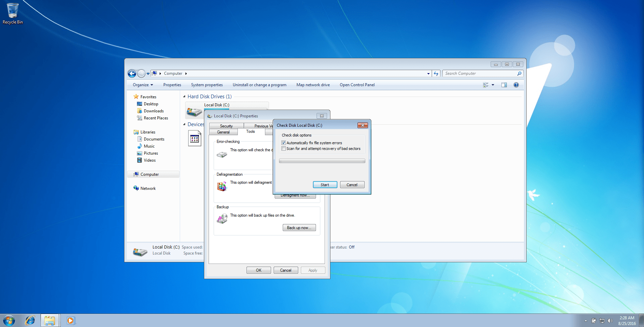Image resolution: width=644 pixels, height=327 pixels.
Task: Open the Recycle Bin desktop icon
Action: point(13,13)
